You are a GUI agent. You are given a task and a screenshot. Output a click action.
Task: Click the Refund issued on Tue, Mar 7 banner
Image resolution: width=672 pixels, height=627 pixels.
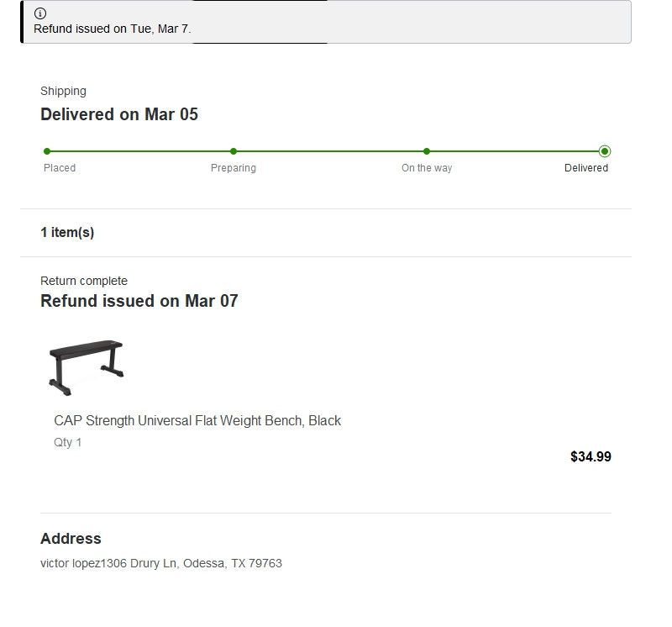click(x=326, y=22)
